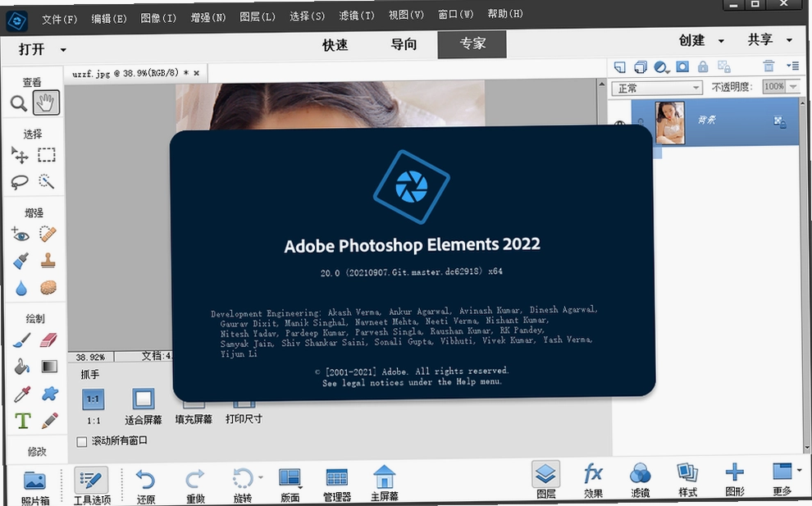The image size is (812, 506).
Task: Open the Layout options
Action: point(290,485)
